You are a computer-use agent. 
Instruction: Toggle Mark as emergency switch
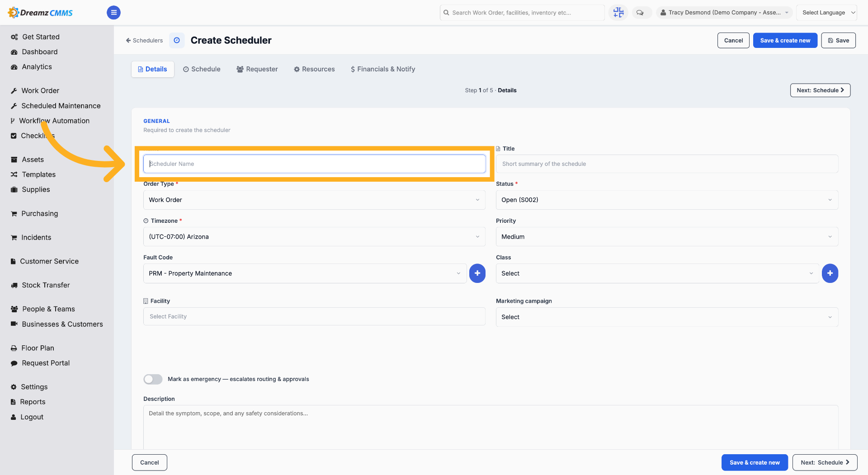coord(153,379)
